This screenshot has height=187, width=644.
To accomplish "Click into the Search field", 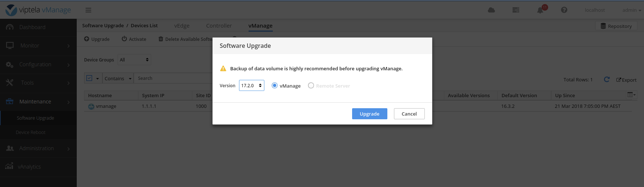I will point(173,78).
